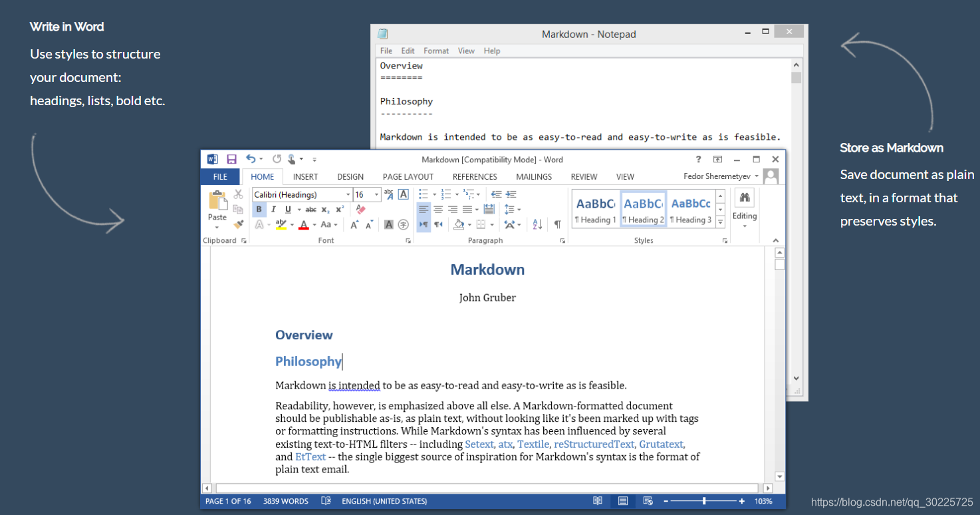
Task: Toggle Italic formatting
Action: point(273,210)
